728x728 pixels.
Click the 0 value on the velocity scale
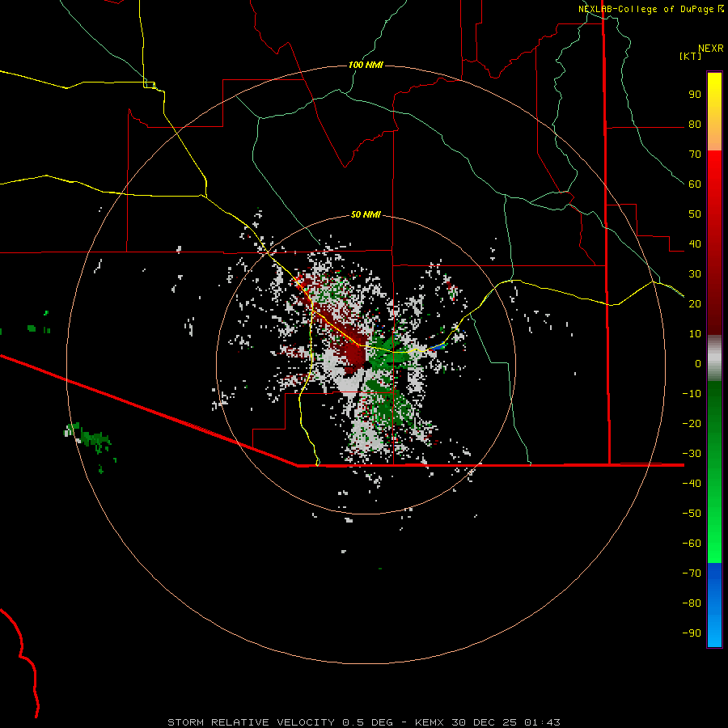[698, 363]
